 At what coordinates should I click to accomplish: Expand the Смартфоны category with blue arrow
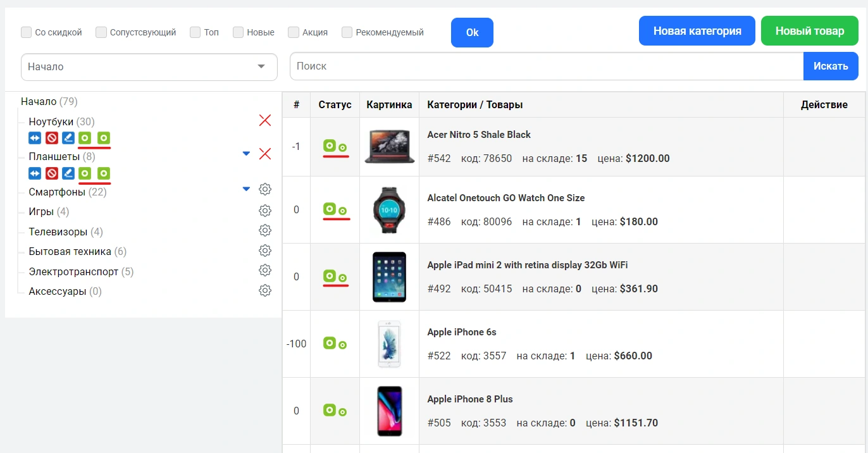coord(247,189)
